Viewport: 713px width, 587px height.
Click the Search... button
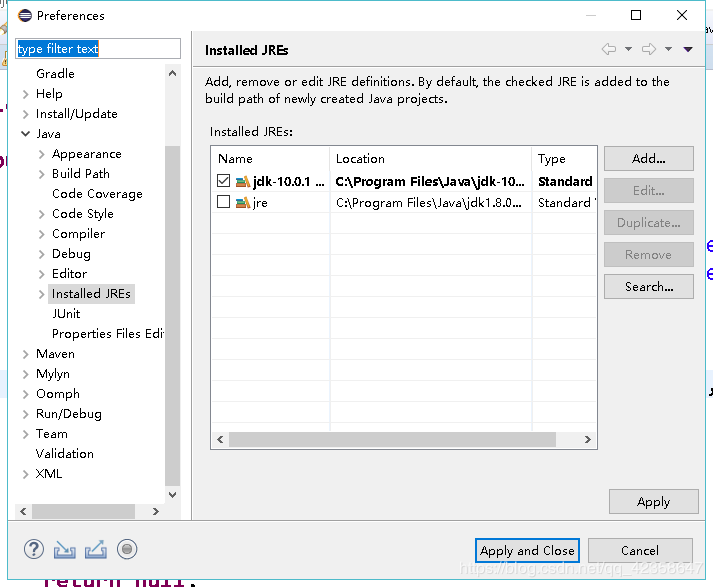tap(648, 286)
